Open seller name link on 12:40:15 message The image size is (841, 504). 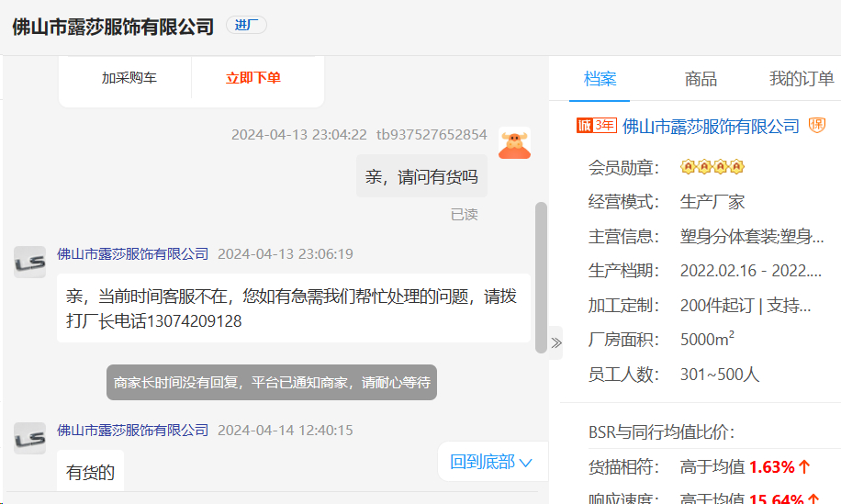(132, 430)
